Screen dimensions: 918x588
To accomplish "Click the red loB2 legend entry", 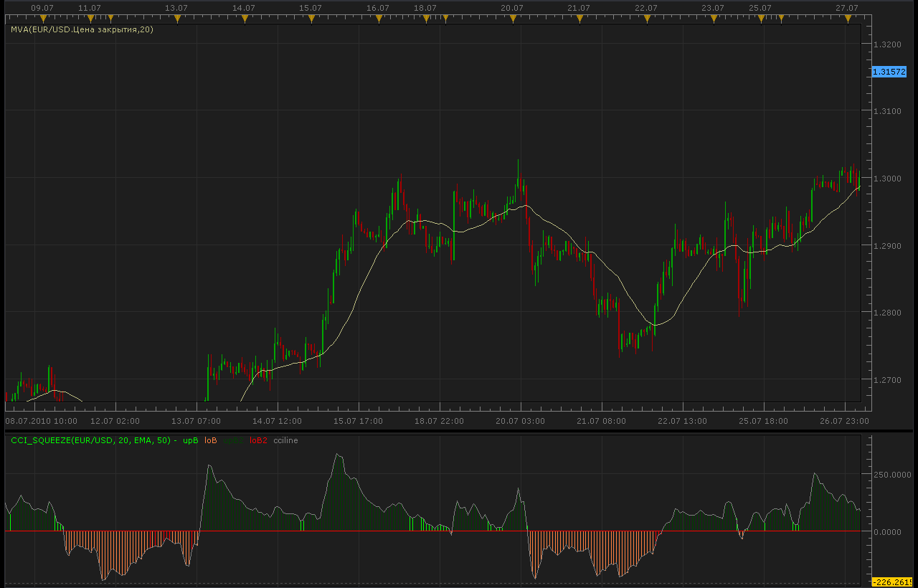I will click(258, 440).
